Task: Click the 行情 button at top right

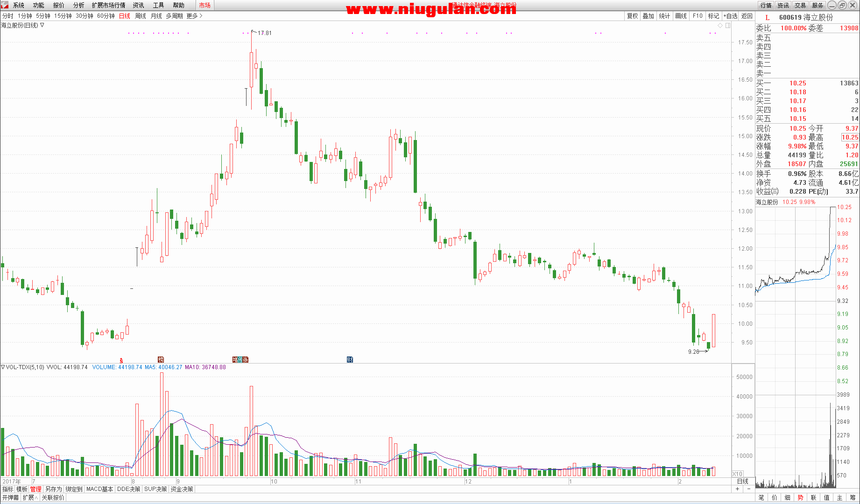Action: click(766, 5)
